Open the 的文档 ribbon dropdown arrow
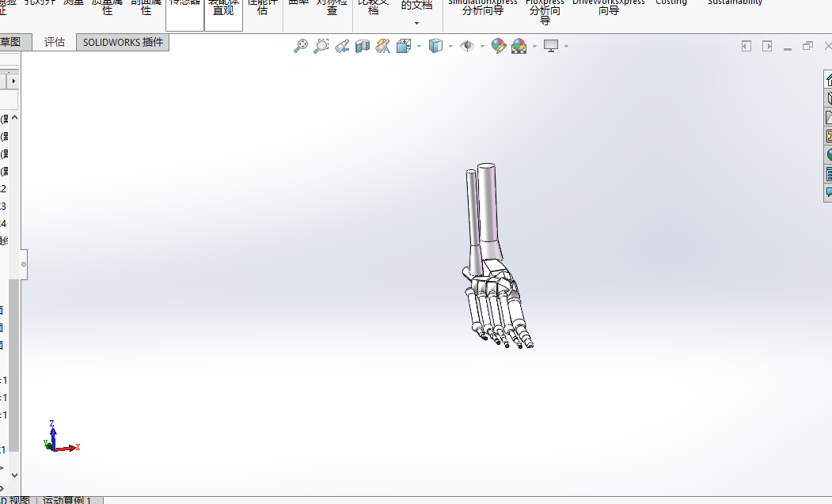This screenshot has height=504, width=832. (416, 24)
